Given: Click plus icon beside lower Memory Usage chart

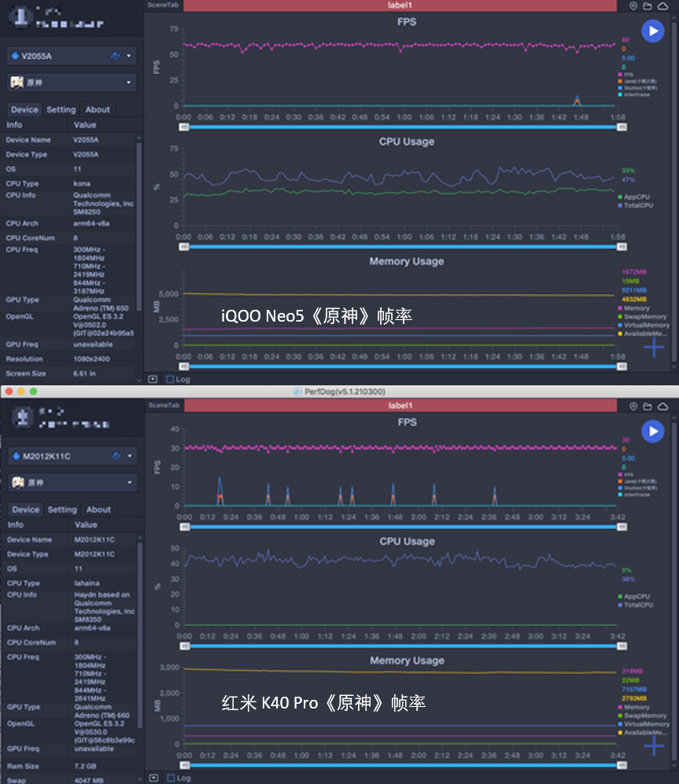Looking at the screenshot, I should pos(654,746).
